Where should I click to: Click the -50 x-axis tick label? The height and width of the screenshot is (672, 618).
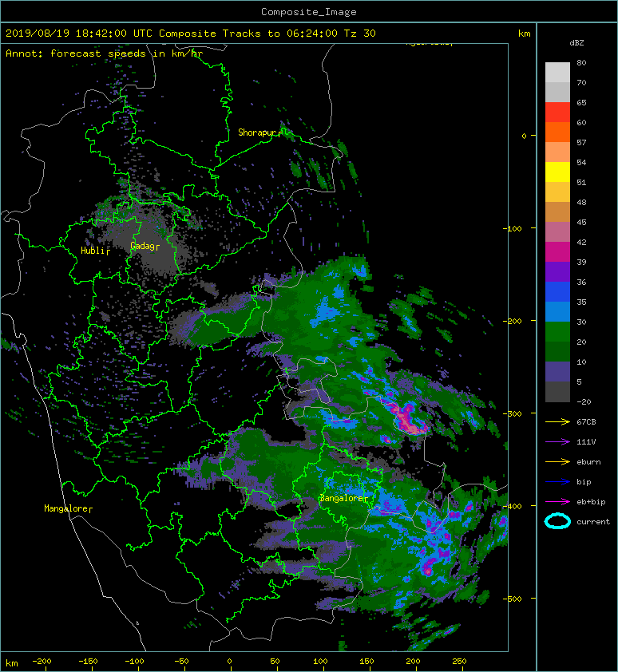(x=181, y=662)
